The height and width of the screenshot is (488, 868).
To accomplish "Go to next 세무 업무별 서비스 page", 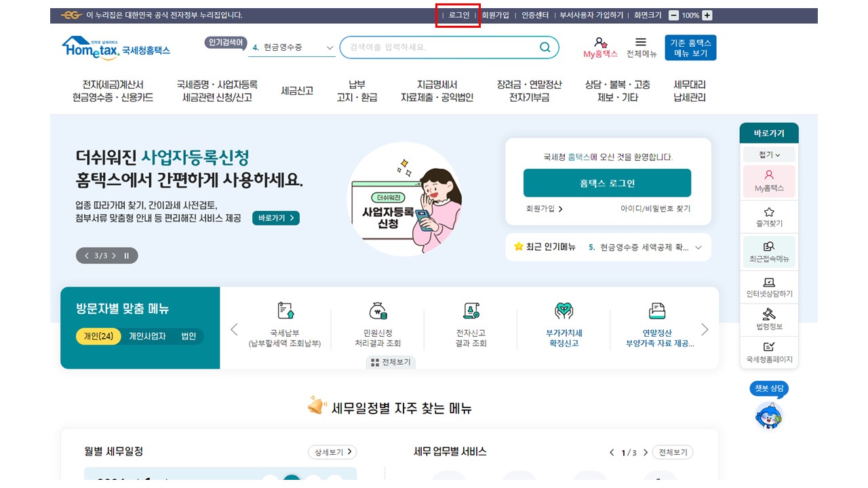I will [645, 452].
